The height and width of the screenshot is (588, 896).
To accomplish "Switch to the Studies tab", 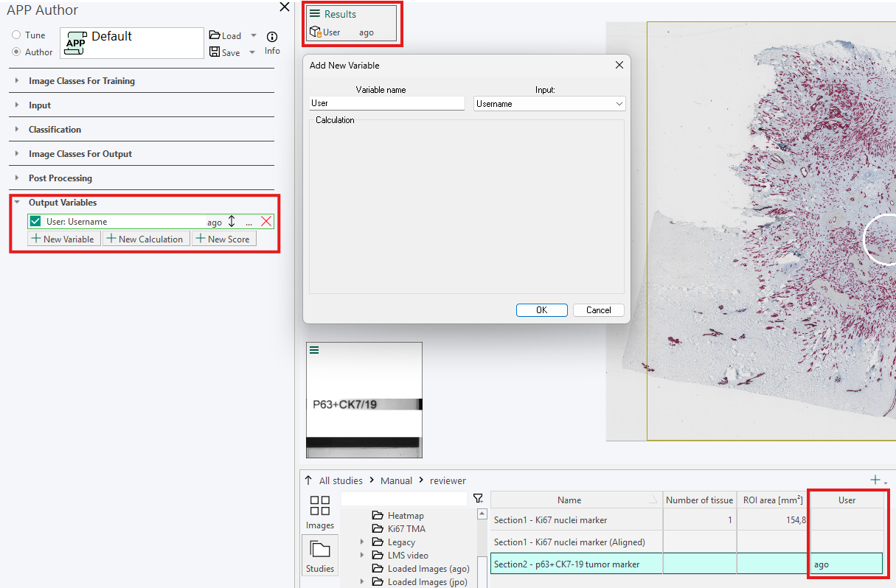I will [319, 554].
